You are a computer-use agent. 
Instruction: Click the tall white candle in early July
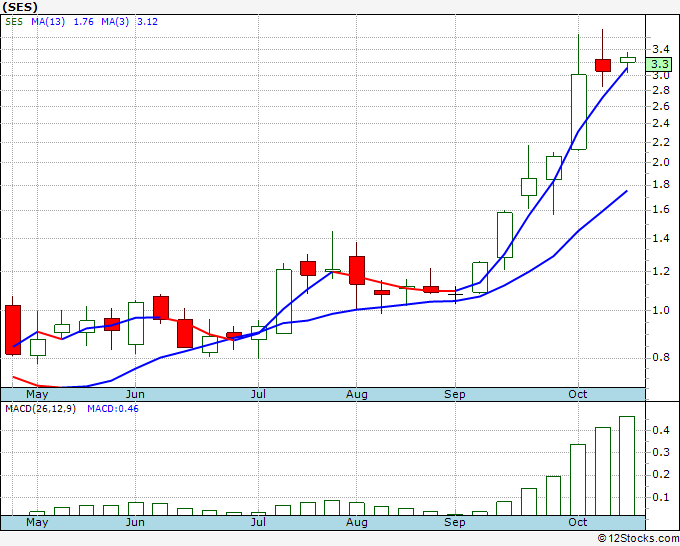click(x=284, y=301)
